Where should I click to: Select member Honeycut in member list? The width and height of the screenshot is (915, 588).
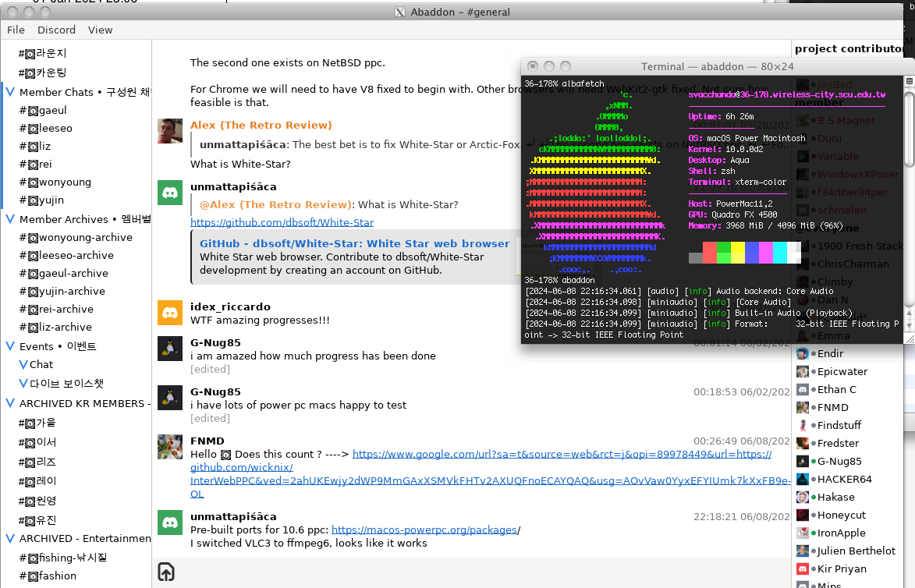[842, 515]
